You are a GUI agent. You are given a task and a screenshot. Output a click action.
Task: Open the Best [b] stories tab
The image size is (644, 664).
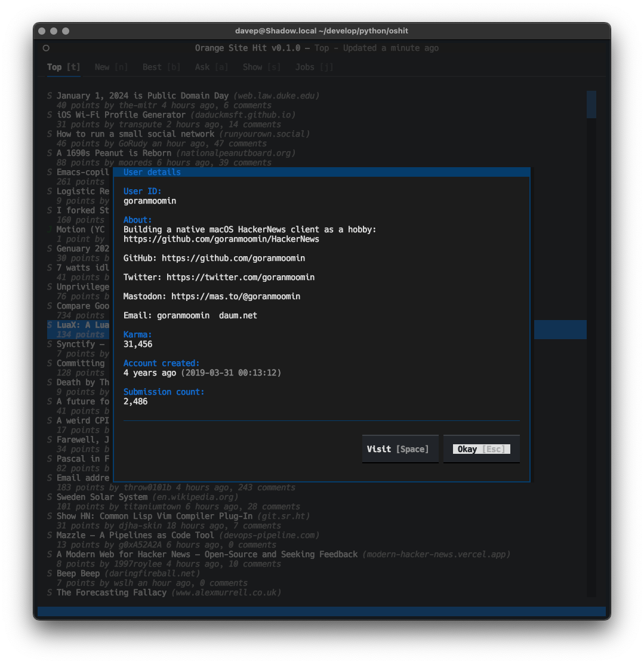pyautogui.click(x=161, y=67)
